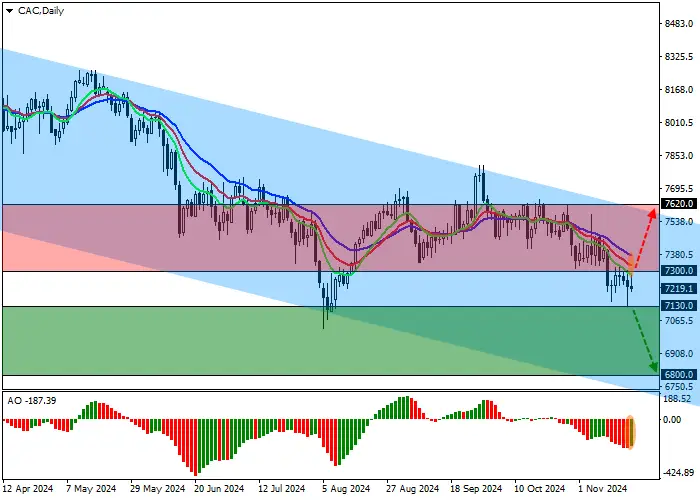Click the 20 Jun 2024 date label

pyautogui.click(x=219, y=489)
